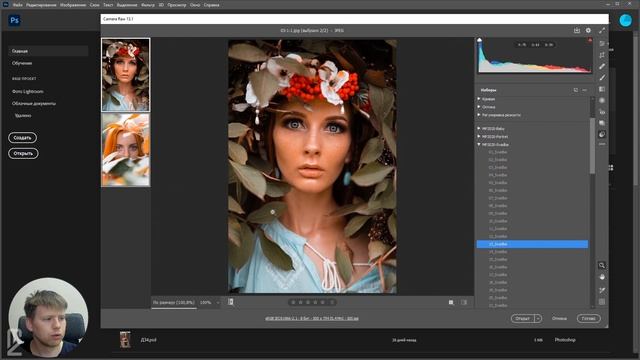Select the blue-highlighted preset in list
The height and width of the screenshot is (360, 640).
(x=532, y=244)
